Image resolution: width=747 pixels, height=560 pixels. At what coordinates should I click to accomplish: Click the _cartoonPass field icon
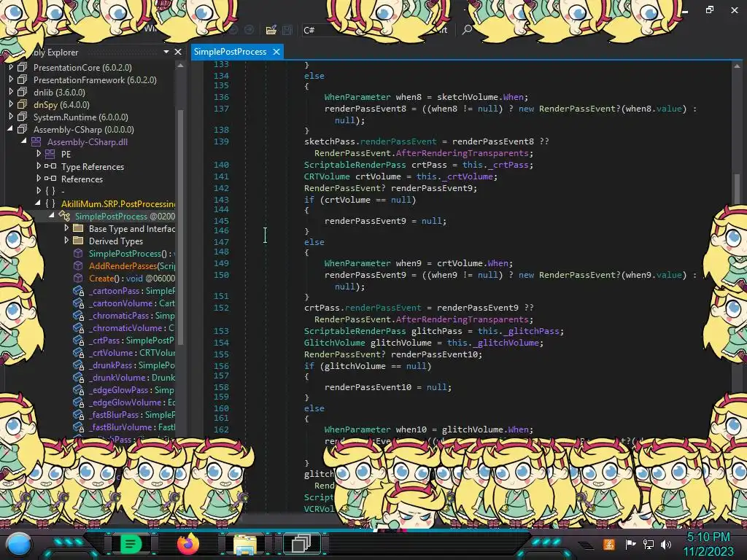click(x=78, y=290)
